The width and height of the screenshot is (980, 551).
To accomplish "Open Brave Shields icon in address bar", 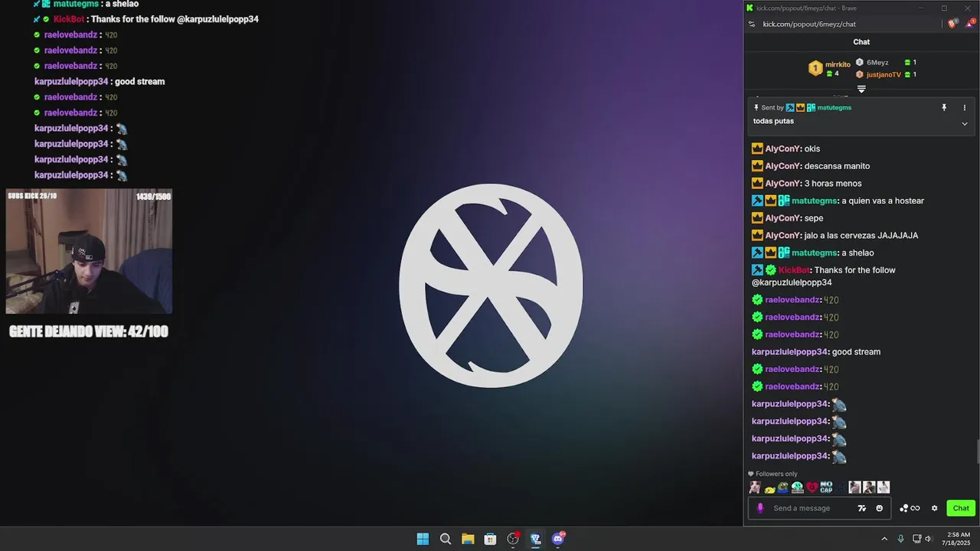I will click(x=952, y=24).
